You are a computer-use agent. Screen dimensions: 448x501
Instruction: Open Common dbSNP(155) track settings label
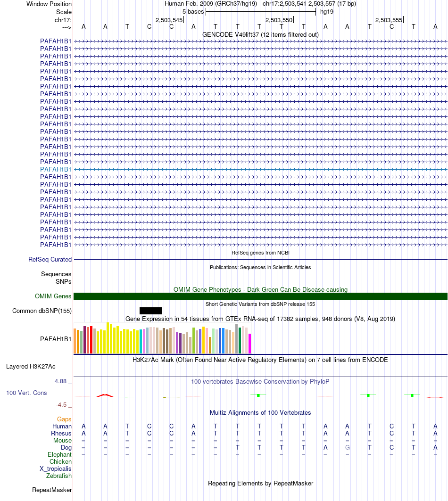(x=42, y=311)
